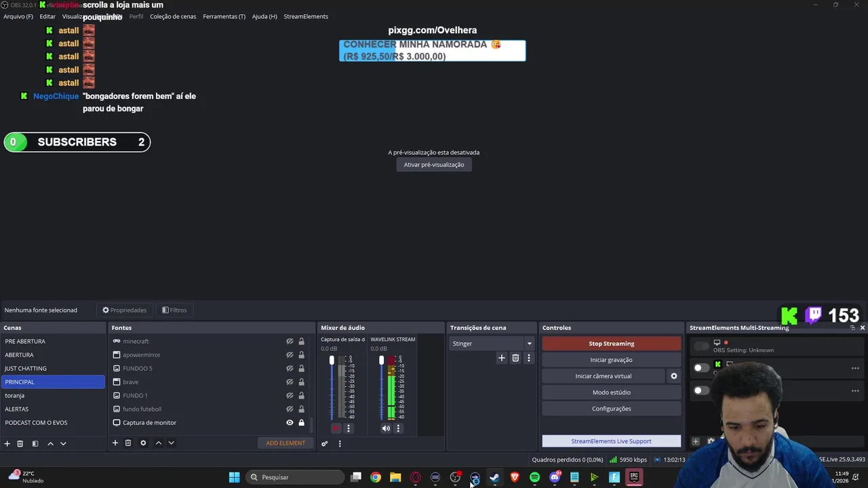
Task: Pop out the StreamElements Multi-Streaming dock
Action: tap(852, 327)
